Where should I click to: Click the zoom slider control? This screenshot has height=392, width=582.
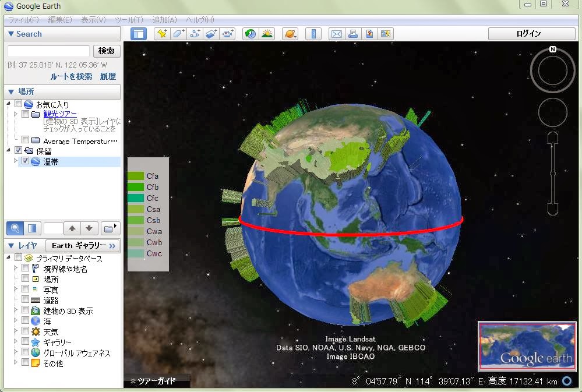[553, 174]
